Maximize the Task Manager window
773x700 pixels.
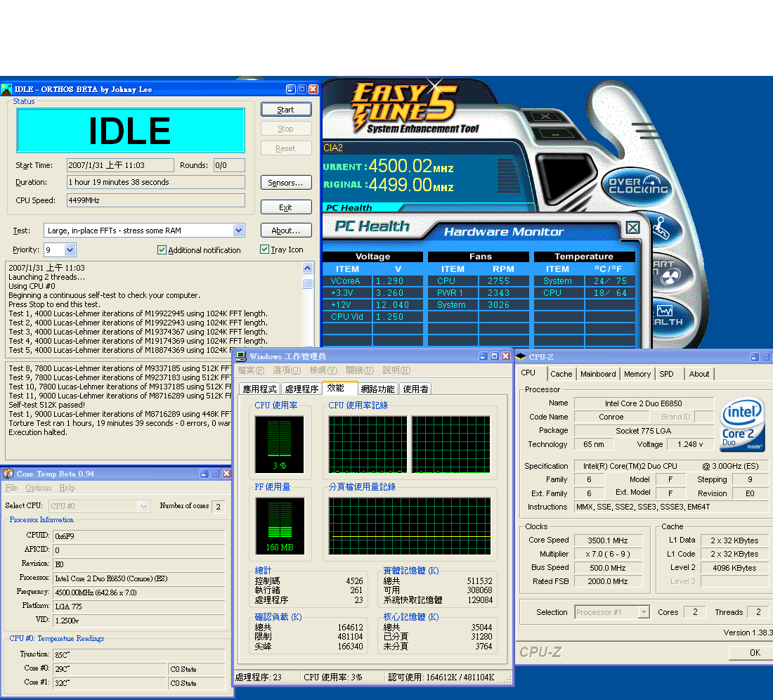(495, 356)
